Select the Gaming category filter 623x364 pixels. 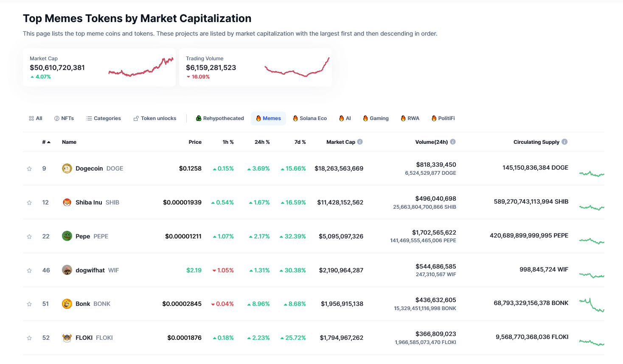(x=376, y=118)
